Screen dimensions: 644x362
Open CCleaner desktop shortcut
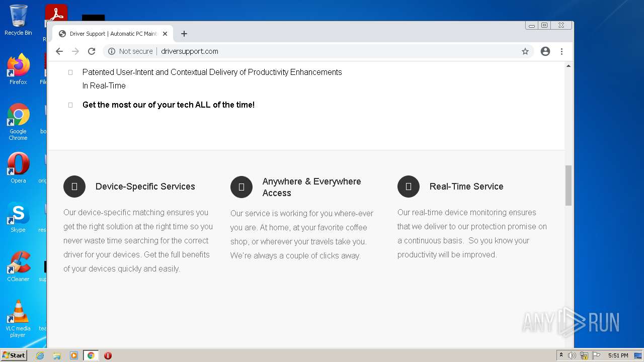[x=18, y=266]
